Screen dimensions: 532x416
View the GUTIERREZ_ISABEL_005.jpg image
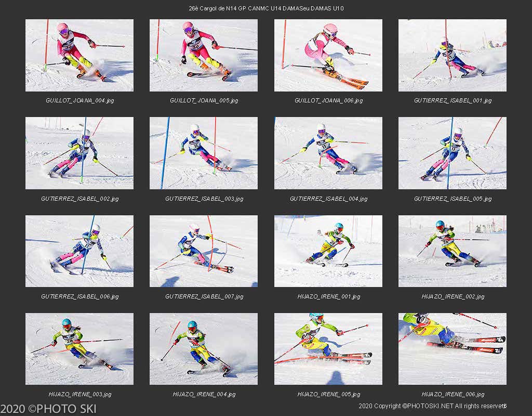tap(453, 153)
